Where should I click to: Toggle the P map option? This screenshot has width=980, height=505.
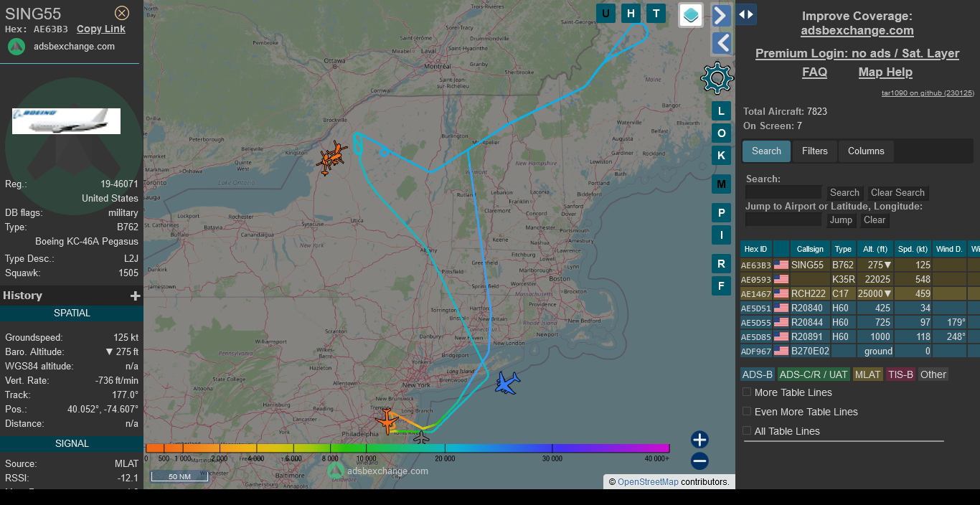722,212
